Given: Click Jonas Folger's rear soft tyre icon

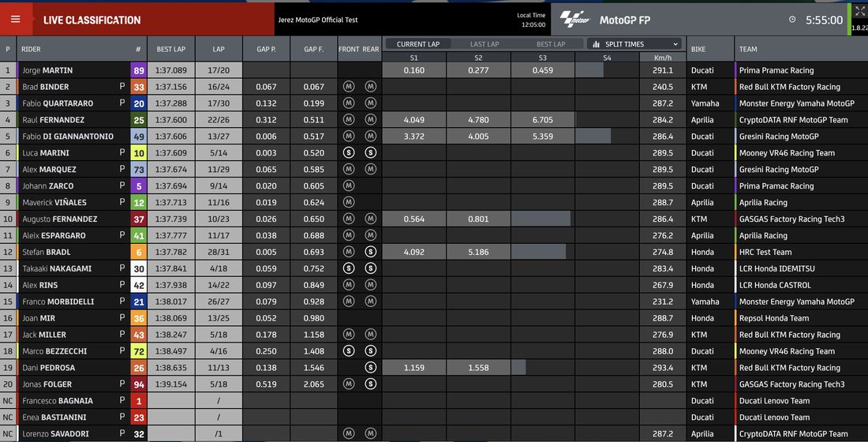Looking at the screenshot, I should tap(371, 384).
